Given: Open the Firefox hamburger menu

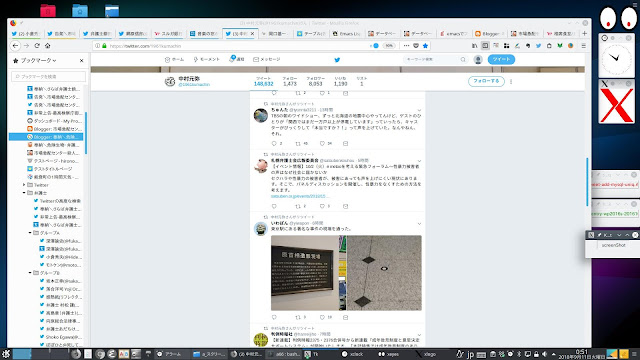Looking at the screenshot, I should [x=584, y=46].
